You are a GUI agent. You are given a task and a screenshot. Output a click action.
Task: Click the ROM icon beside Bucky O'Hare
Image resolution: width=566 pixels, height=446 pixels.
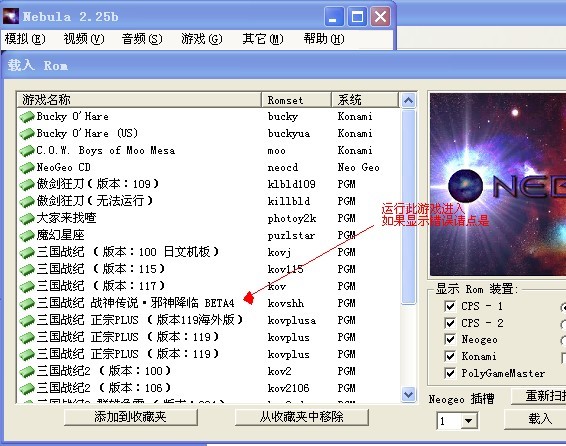click(x=27, y=117)
